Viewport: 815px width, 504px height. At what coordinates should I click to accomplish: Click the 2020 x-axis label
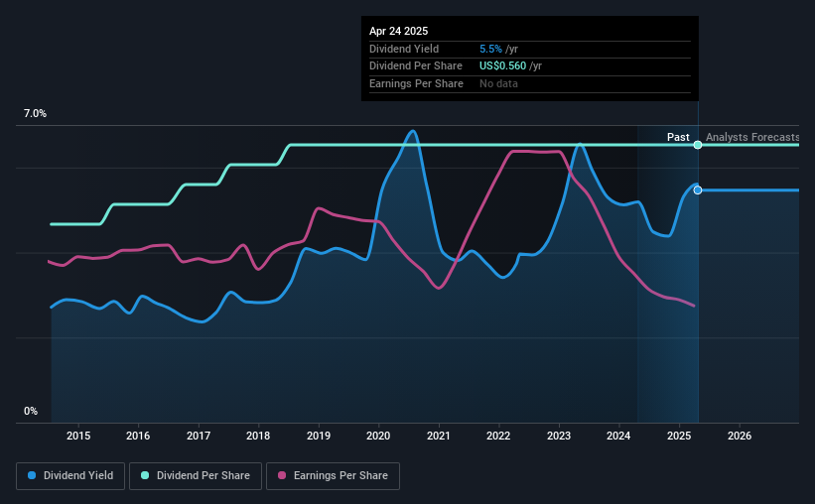pos(378,436)
